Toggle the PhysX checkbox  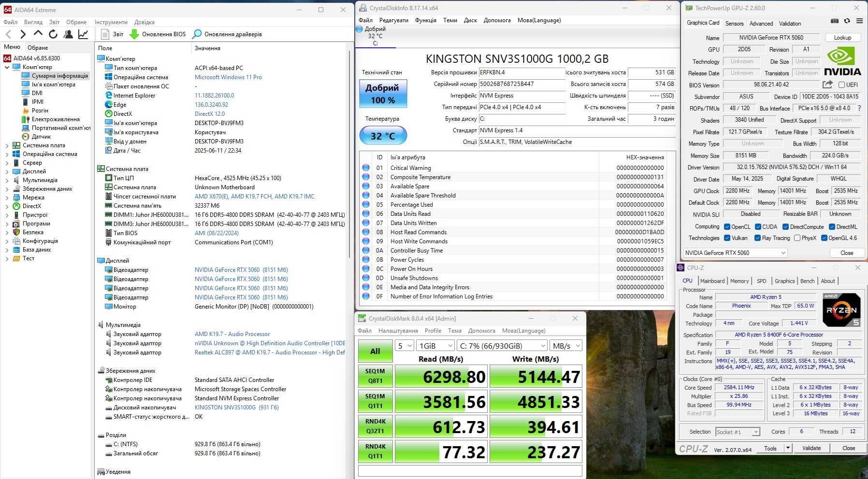(796, 238)
